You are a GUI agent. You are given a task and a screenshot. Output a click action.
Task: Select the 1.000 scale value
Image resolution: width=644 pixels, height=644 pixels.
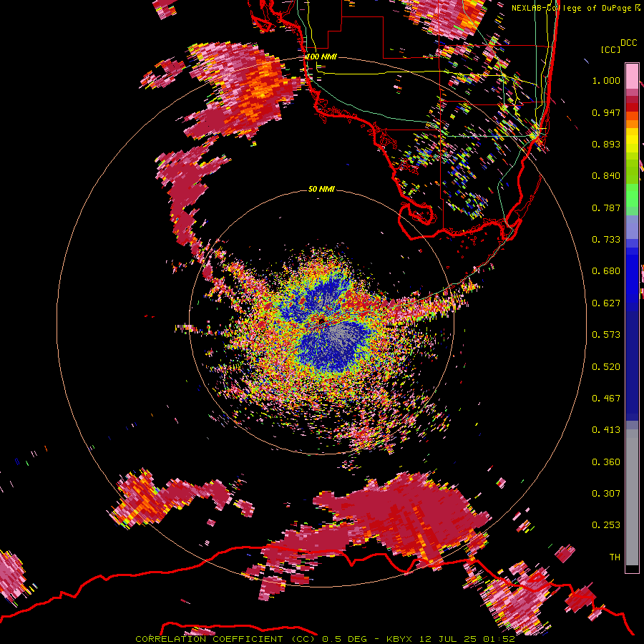point(606,80)
